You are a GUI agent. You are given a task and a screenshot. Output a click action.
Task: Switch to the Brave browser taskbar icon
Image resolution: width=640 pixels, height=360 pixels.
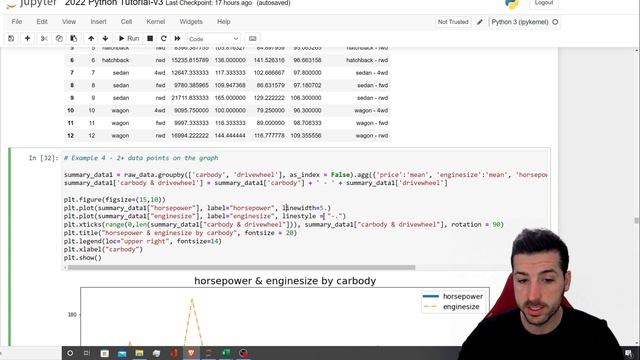(191, 353)
